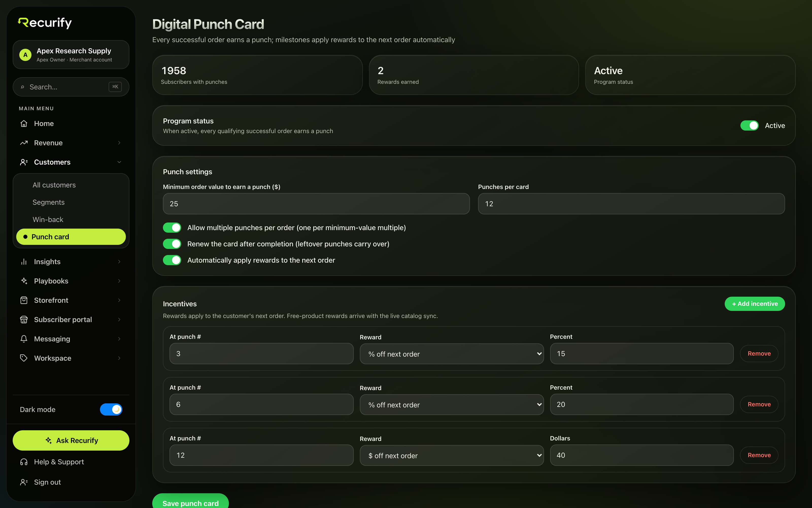Open Reward dropdown for punch 12 incentive

[452, 456]
